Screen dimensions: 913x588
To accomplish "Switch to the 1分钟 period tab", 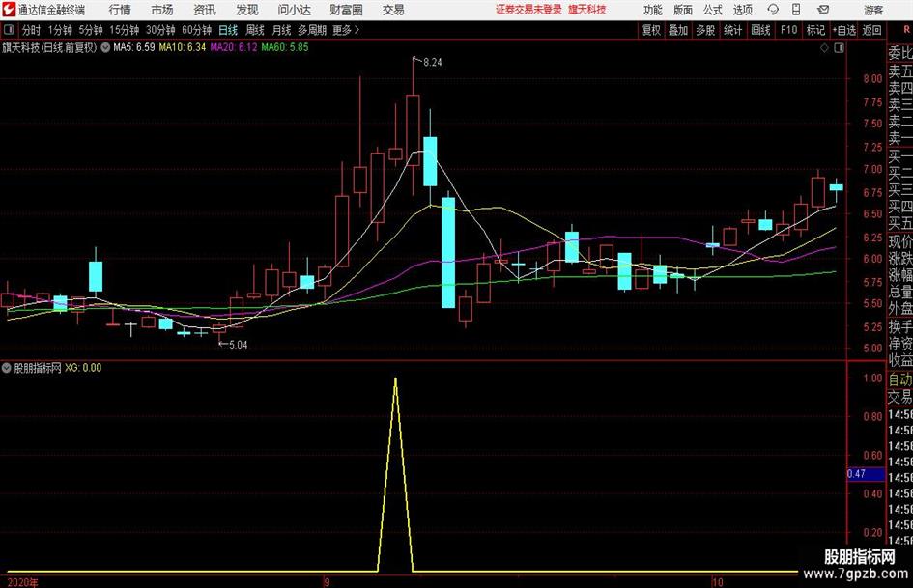I will pos(60,30).
